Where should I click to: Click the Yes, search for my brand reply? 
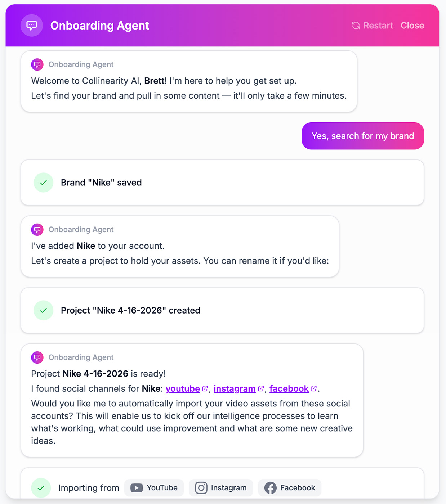click(363, 136)
